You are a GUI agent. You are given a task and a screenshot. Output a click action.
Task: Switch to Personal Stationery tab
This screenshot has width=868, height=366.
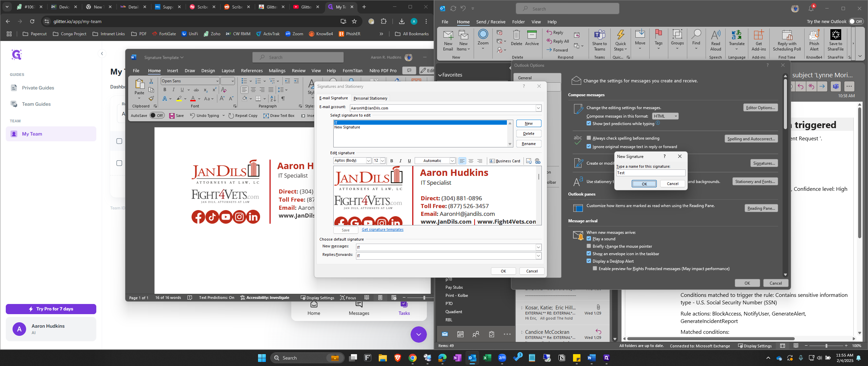pyautogui.click(x=370, y=98)
